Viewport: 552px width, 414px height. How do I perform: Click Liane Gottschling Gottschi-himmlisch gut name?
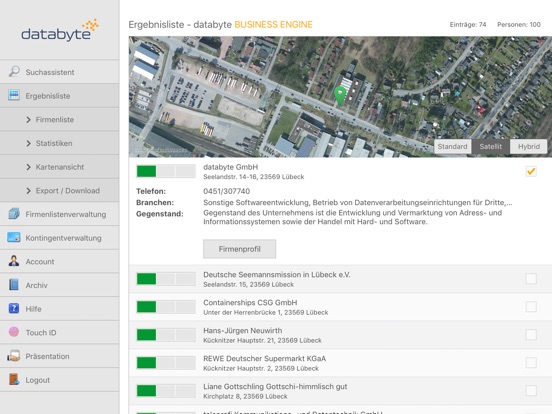click(275, 386)
